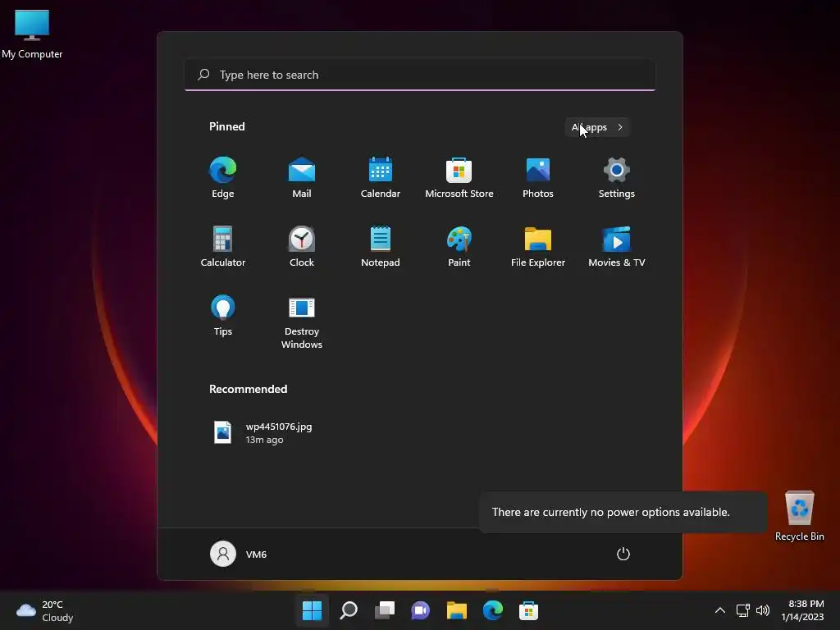Launch the Paint app
Viewport: 840px width, 630px height.
(459, 246)
